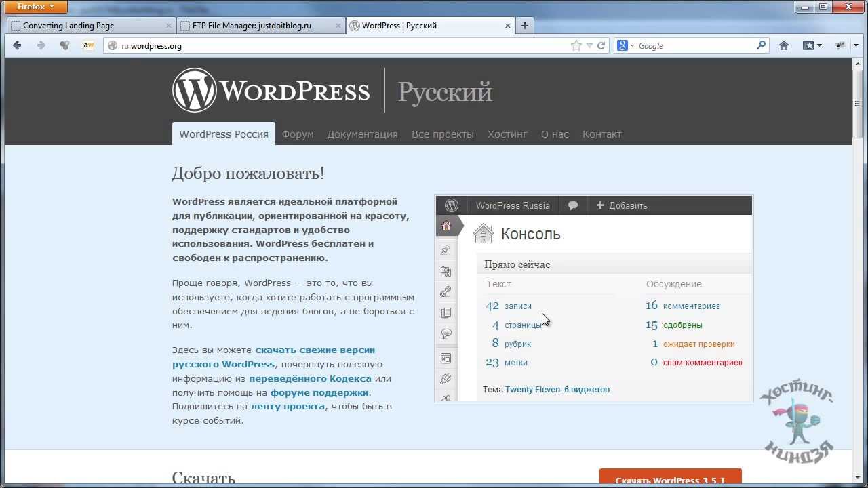The height and width of the screenshot is (488, 868).
Task: Click '15 одобрены' in the console
Action: click(674, 325)
